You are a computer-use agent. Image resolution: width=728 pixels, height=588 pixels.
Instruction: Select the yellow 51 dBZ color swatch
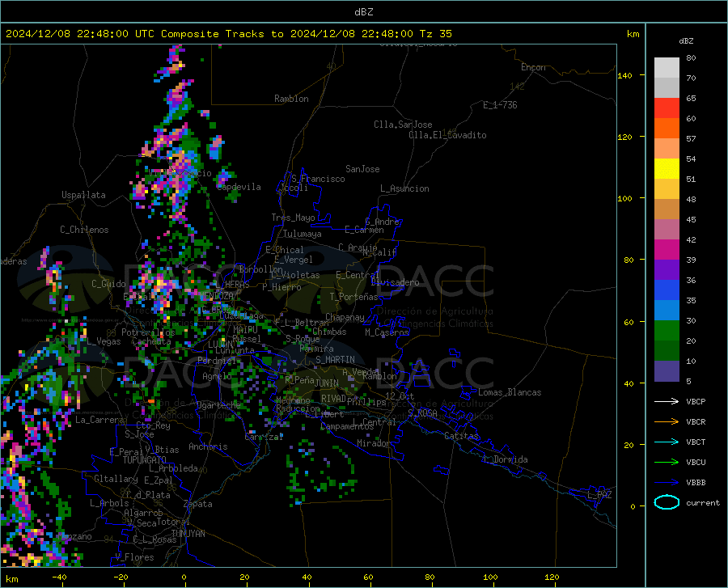(667, 169)
